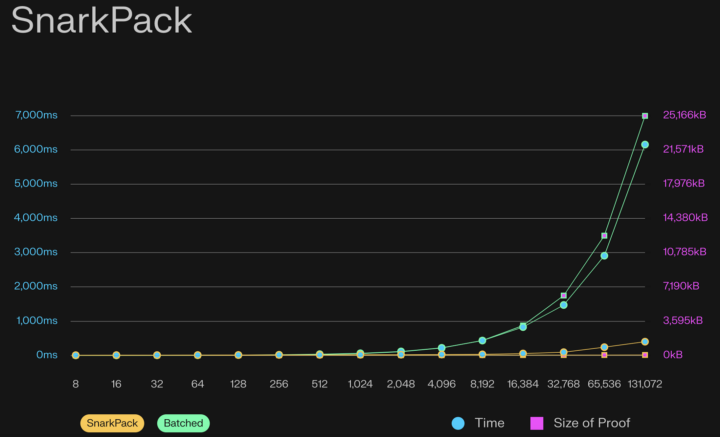Click the 131,072 x-axis label
720x437 pixels.
click(x=645, y=384)
